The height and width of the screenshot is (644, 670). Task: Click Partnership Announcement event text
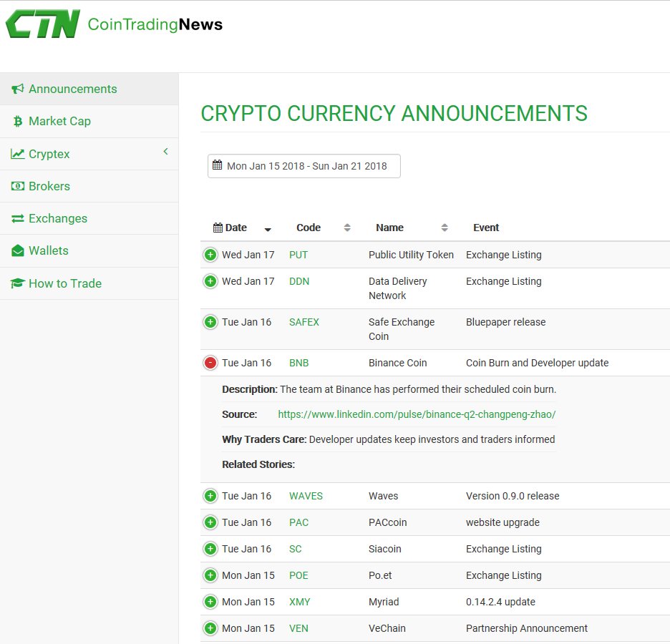526,628
